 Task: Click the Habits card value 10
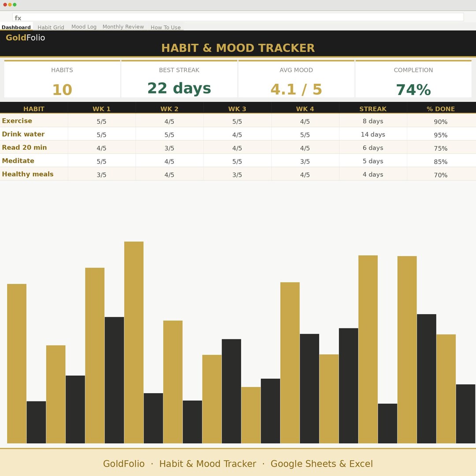62,89
